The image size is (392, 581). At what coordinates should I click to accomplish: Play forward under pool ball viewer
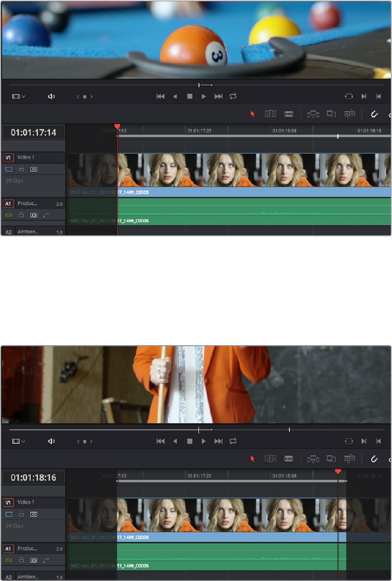(204, 96)
